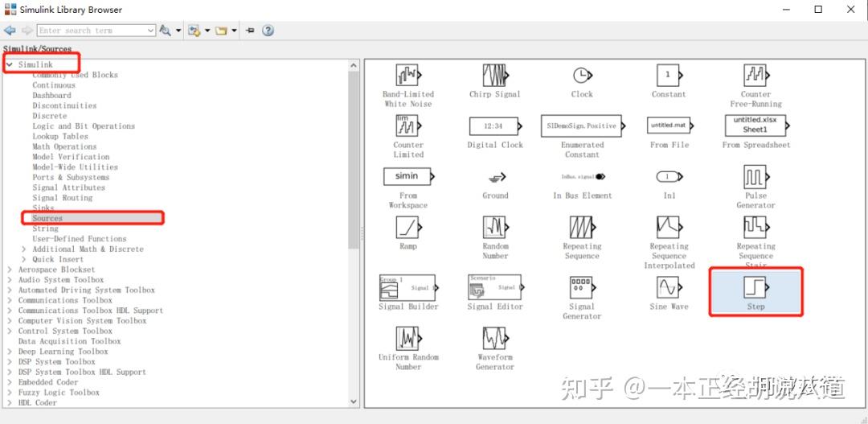Viewport: 868px width, 424px height.
Task: Select the Signal Generator block icon
Action: 582,288
